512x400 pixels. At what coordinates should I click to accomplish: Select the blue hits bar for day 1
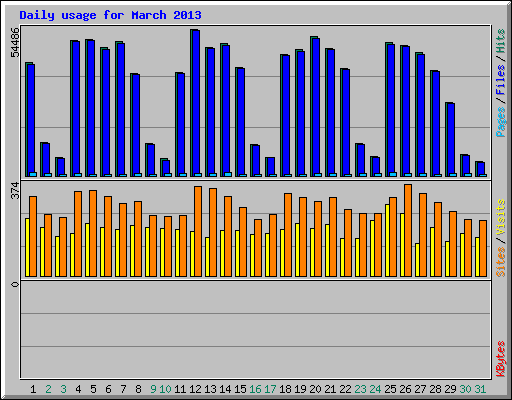click(x=31, y=120)
